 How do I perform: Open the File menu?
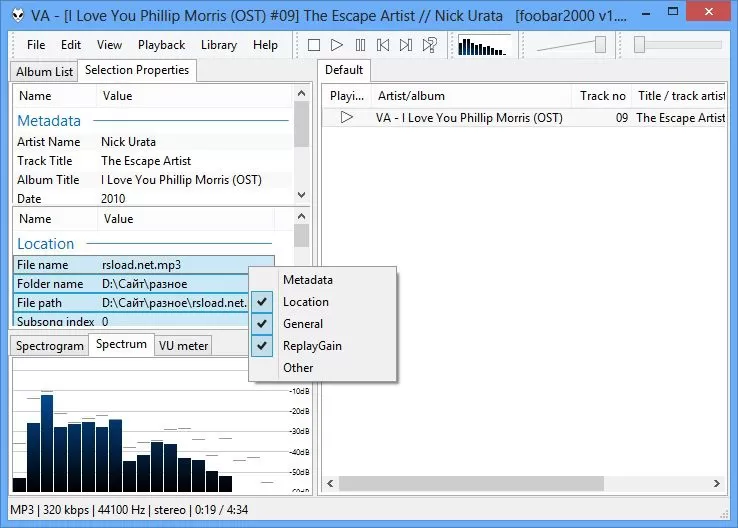pos(36,45)
